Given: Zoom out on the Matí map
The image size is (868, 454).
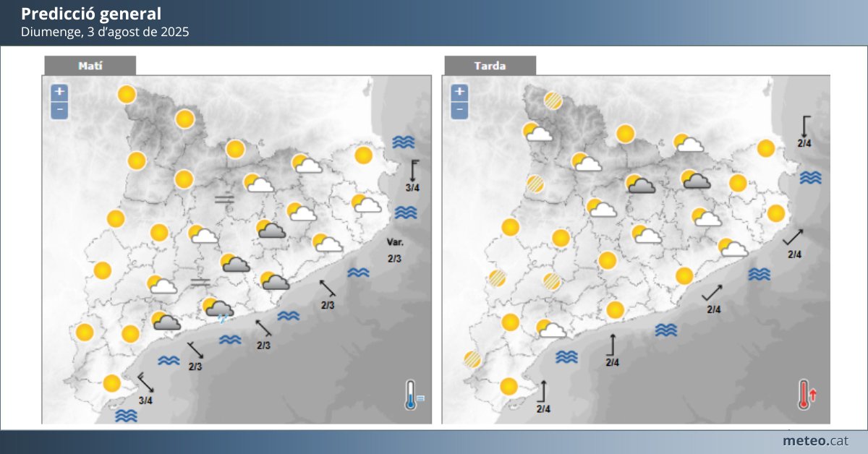Looking at the screenshot, I should coord(59,111).
